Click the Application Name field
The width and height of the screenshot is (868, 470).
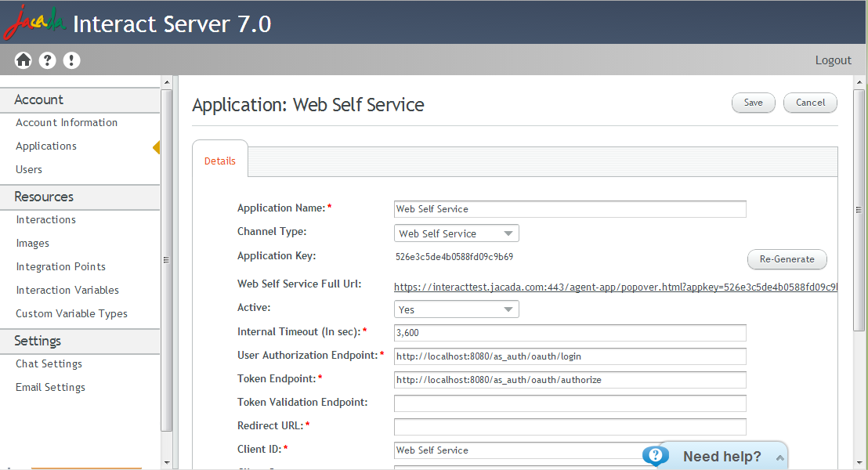coord(570,208)
